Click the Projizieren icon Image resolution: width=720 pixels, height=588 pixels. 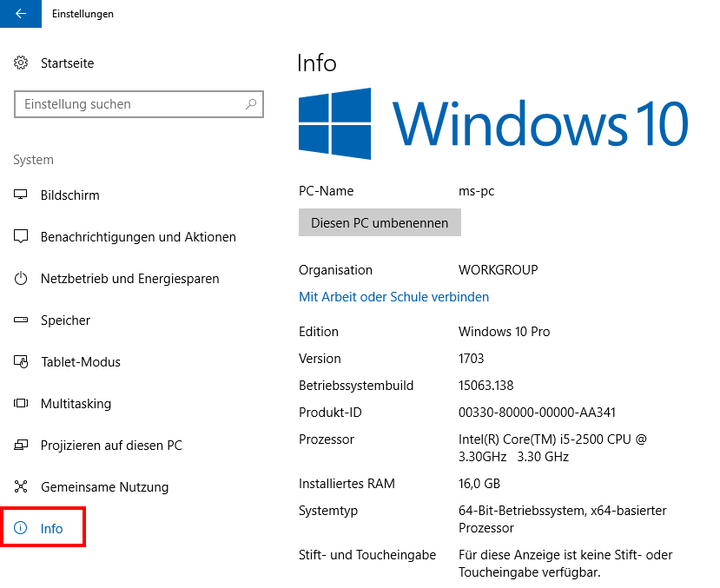22,446
